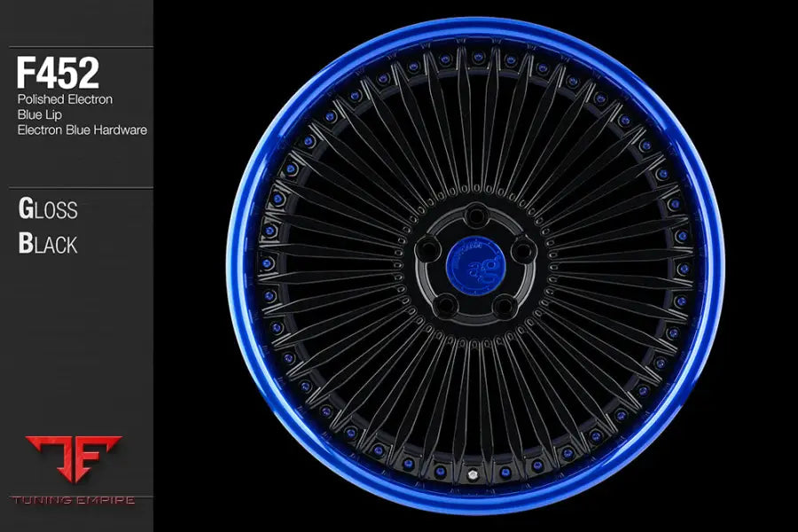
Task: Click empty black background right of wheel
Action: [763, 266]
